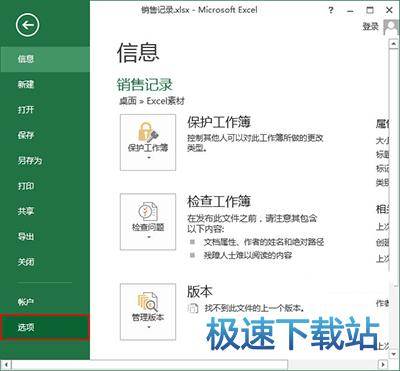Viewport: 400px width, 371px height.
Task: Click the 保护工作簿 heading text
Action: click(x=219, y=122)
